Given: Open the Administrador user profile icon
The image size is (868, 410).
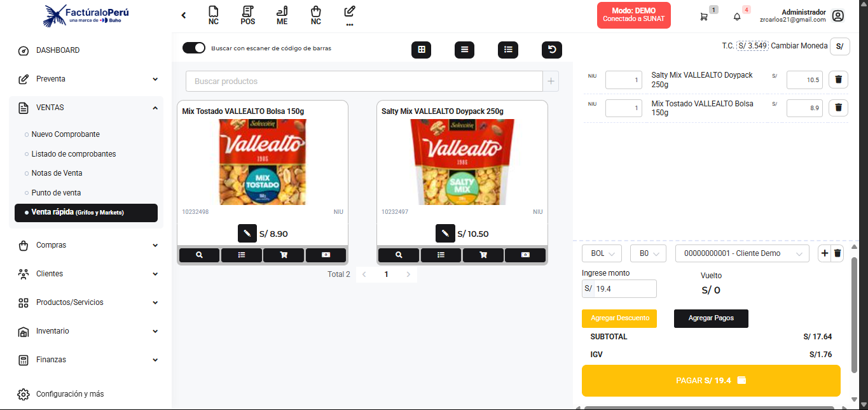Looking at the screenshot, I should [x=838, y=16].
